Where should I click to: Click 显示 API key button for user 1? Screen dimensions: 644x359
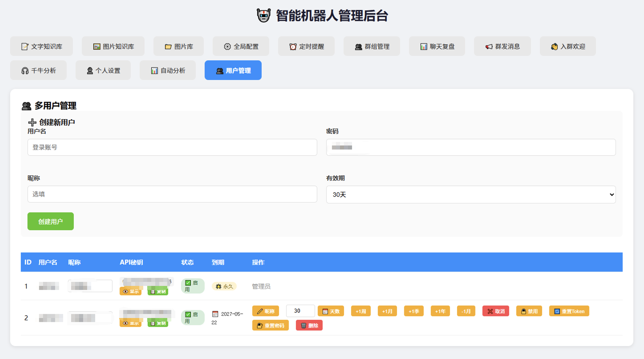click(131, 292)
